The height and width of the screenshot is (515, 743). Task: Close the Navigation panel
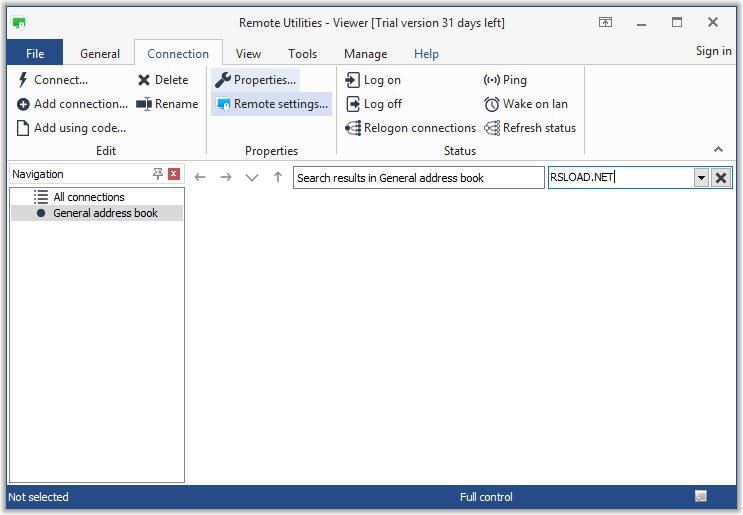pos(174,174)
